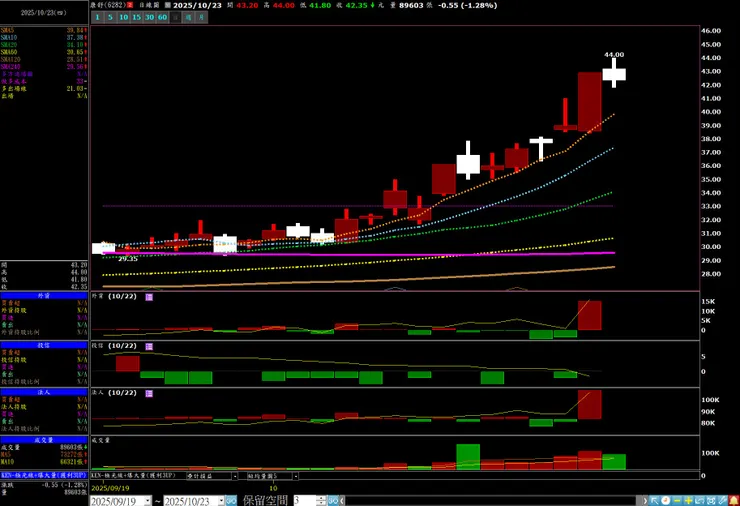The width and height of the screenshot is (740, 506).
Task: Select the 法人 panel header
Action: pyautogui.click(x=44, y=392)
